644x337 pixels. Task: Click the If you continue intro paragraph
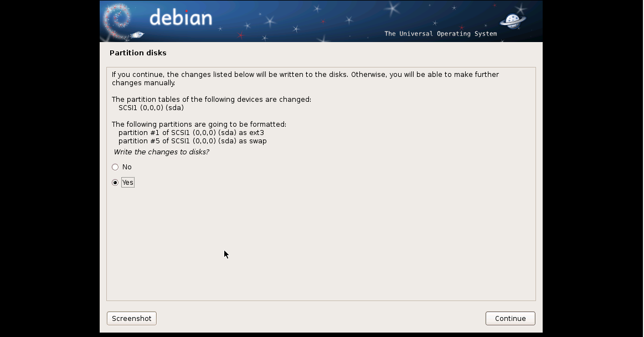coord(305,79)
